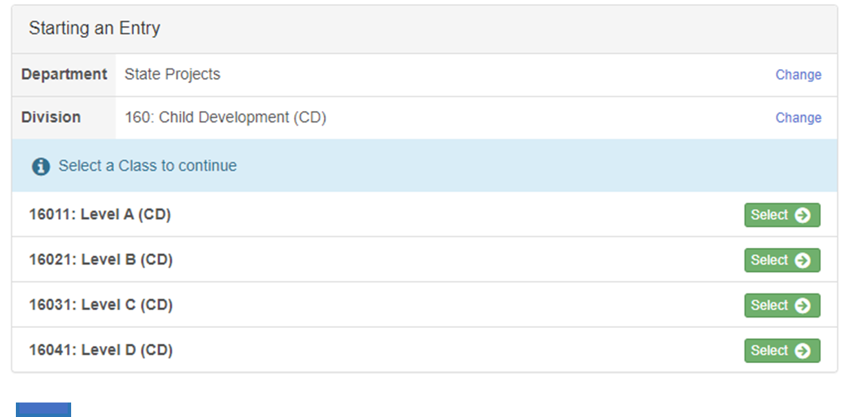
Task: Click the 16031: Level C (CD) class label
Action: point(101,305)
